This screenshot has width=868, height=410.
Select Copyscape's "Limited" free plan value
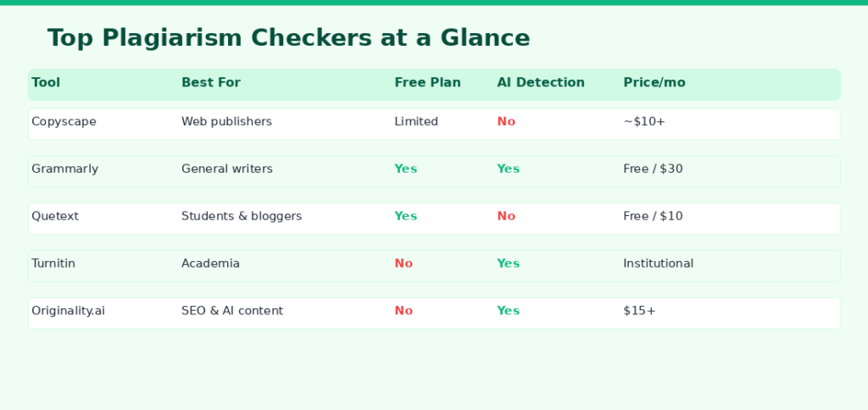coord(416,122)
